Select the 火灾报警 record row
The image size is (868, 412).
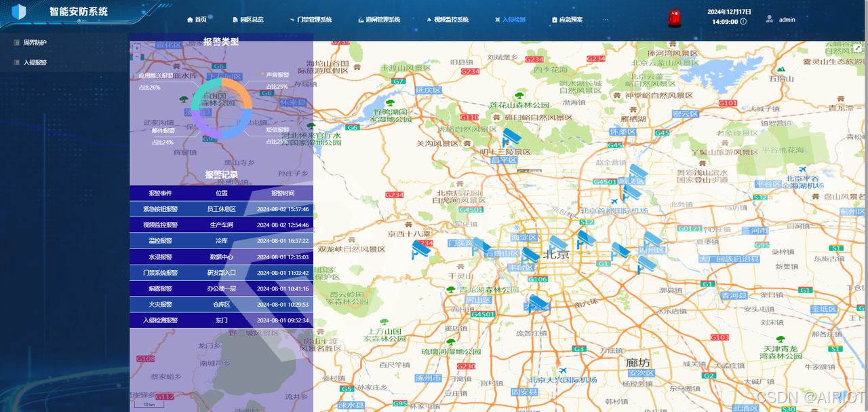[x=221, y=304]
